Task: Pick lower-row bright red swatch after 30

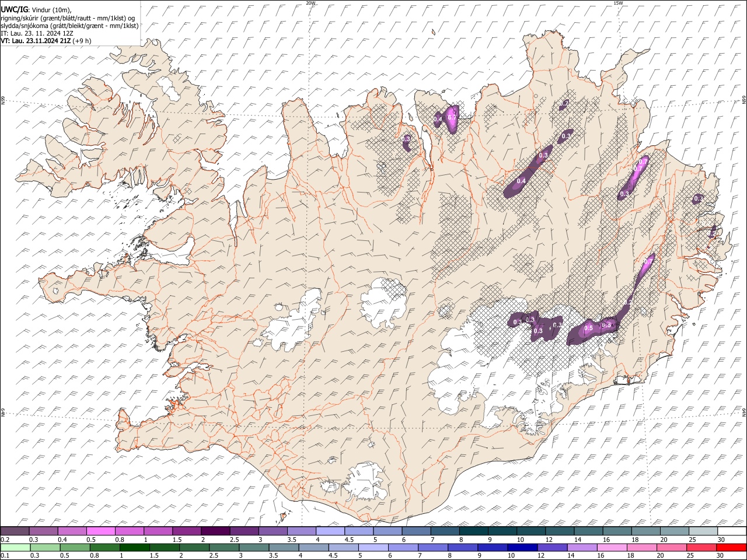Action: (x=731, y=547)
